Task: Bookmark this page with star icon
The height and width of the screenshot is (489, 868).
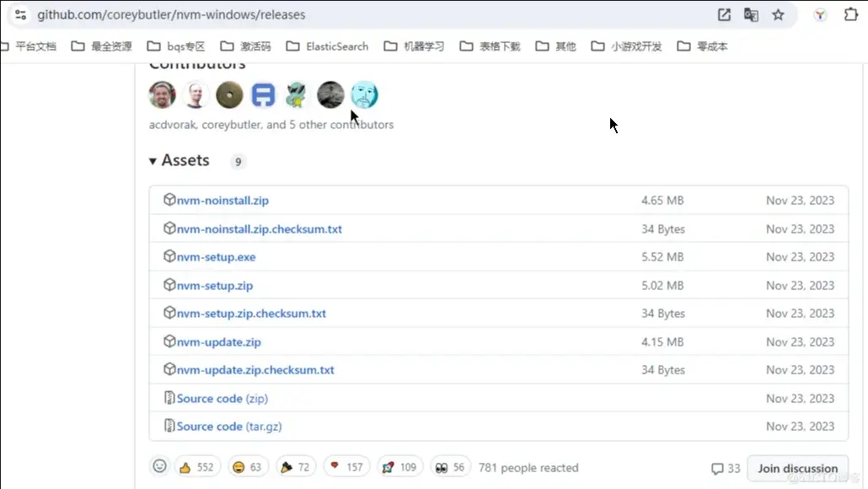Action: 778,15
